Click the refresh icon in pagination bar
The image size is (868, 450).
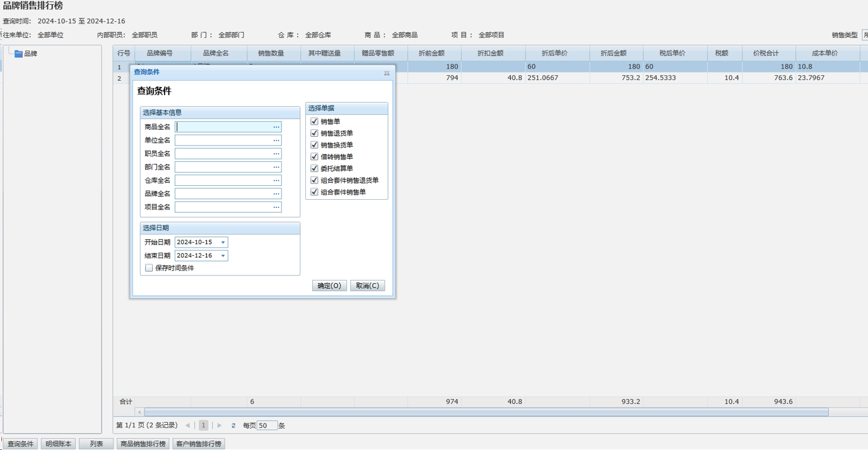pyautogui.click(x=233, y=426)
